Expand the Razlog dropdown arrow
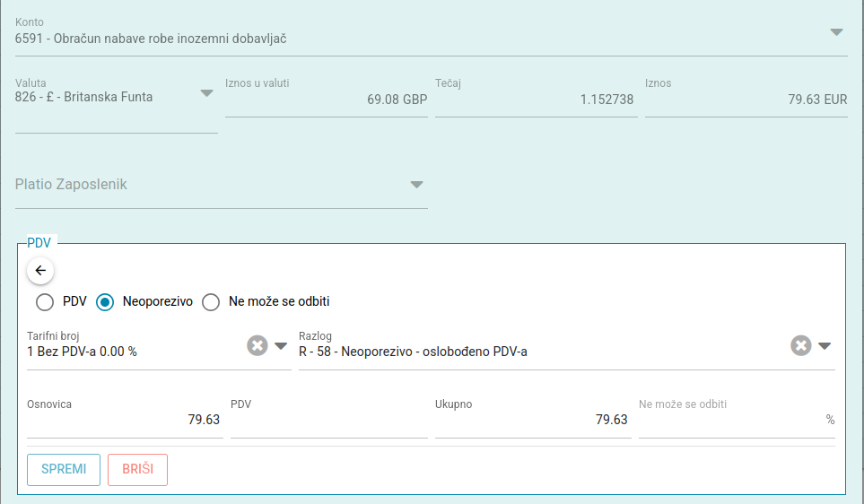The height and width of the screenshot is (504, 864). click(825, 345)
